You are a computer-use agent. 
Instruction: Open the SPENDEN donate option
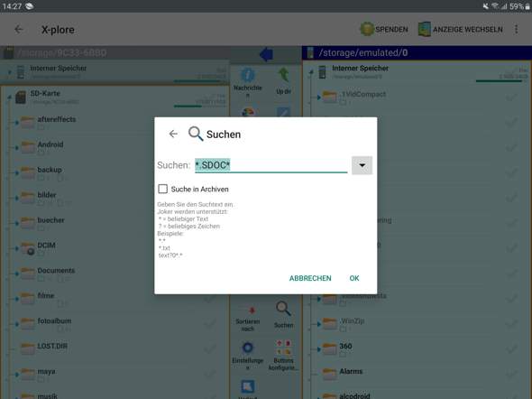pyautogui.click(x=384, y=30)
